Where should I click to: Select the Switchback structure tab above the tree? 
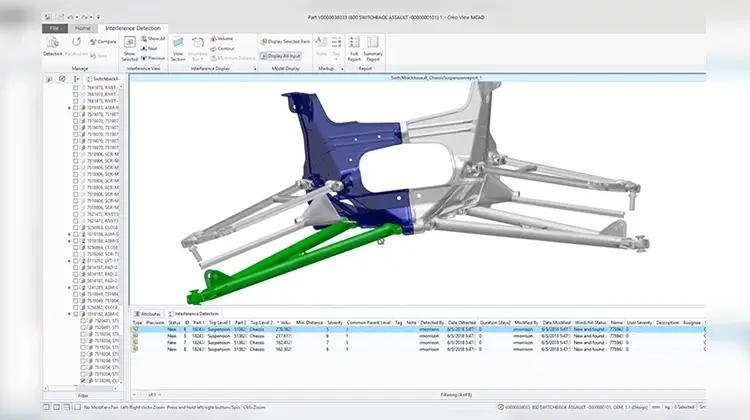pos(103,79)
